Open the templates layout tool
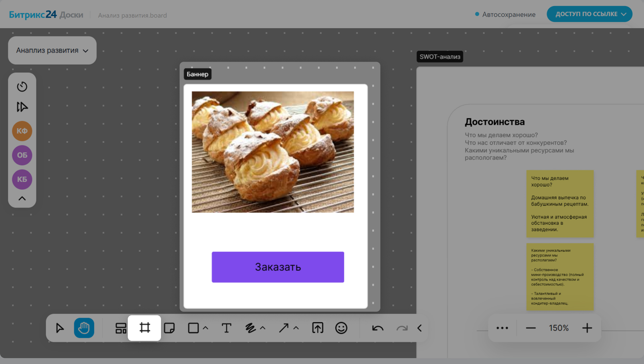 (121, 328)
